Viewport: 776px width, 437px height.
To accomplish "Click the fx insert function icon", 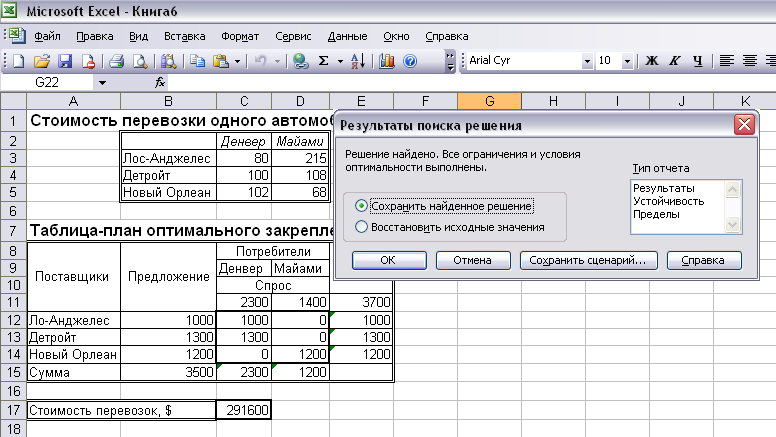I will click(159, 82).
